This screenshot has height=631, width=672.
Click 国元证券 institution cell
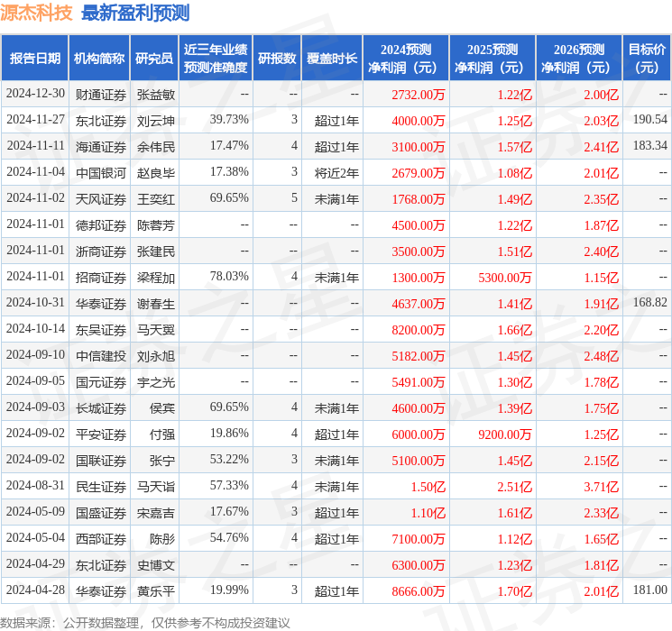tap(101, 382)
